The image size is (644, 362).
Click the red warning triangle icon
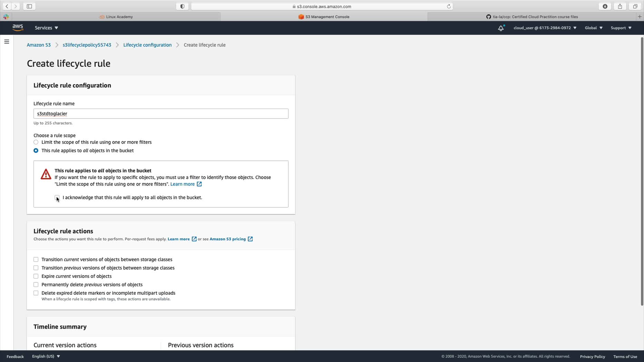click(x=46, y=174)
